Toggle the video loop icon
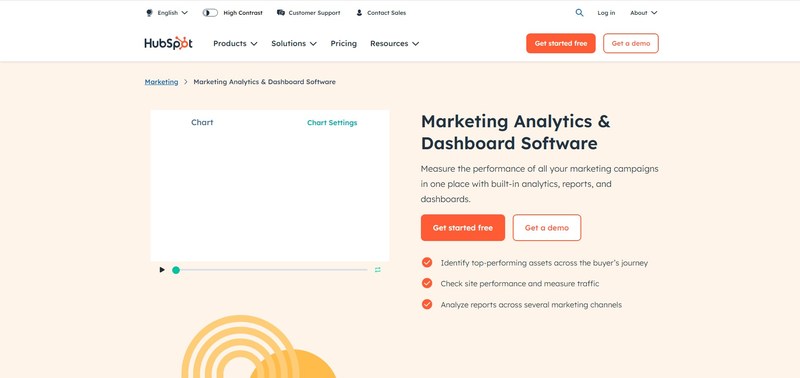800x378 pixels. coord(378,270)
